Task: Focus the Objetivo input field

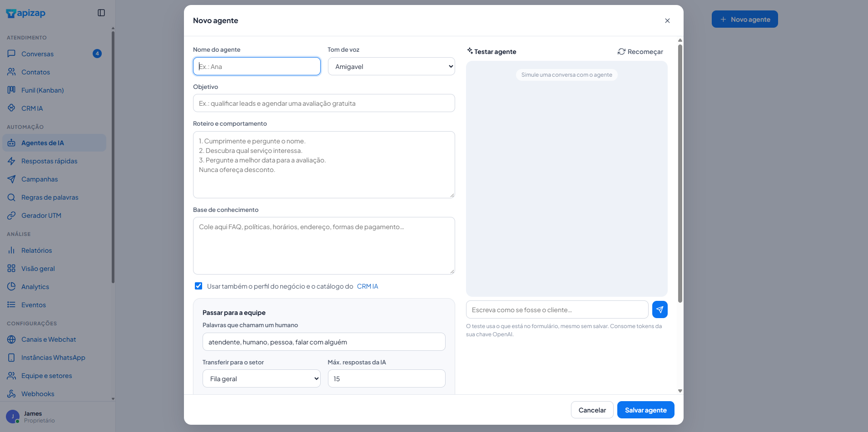Action: pyautogui.click(x=324, y=103)
